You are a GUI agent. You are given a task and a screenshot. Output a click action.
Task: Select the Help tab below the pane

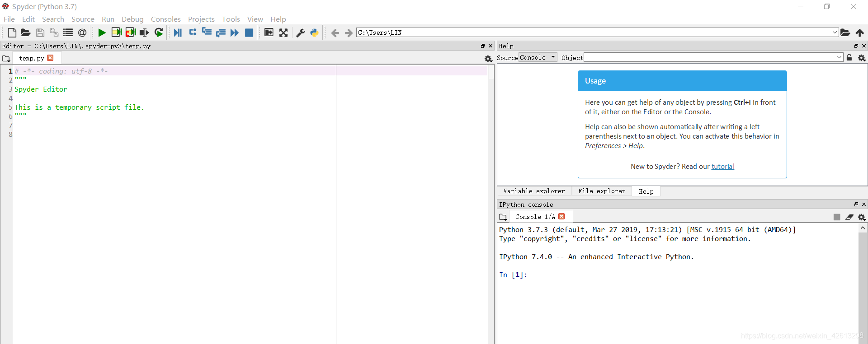tap(646, 191)
